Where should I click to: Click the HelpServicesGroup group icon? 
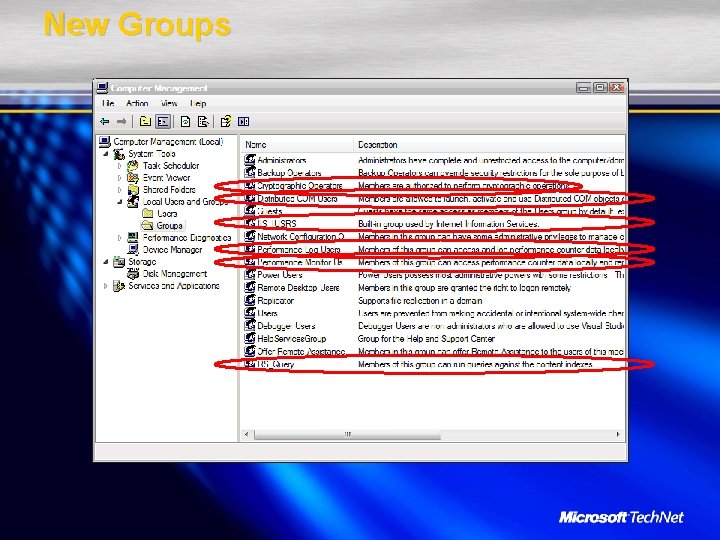pyautogui.click(x=249, y=338)
